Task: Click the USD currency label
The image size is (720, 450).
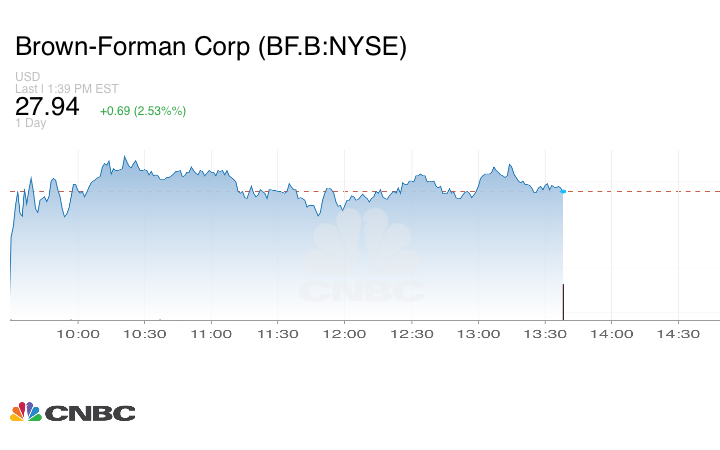Action: click(x=27, y=77)
